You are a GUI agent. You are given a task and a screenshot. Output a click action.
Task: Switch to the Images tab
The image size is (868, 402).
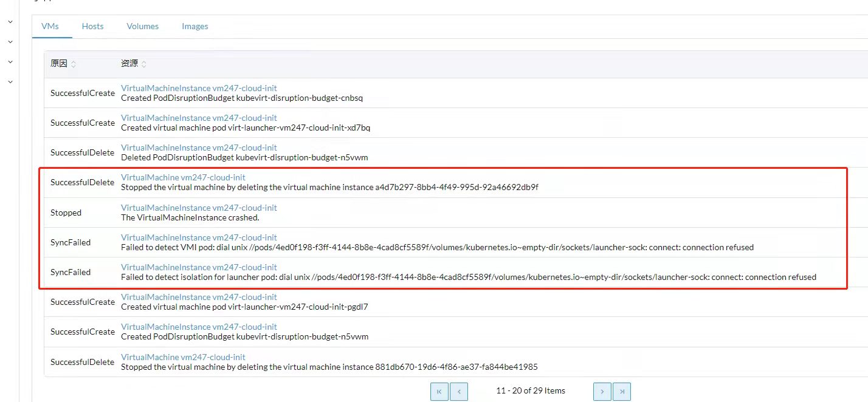click(195, 26)
